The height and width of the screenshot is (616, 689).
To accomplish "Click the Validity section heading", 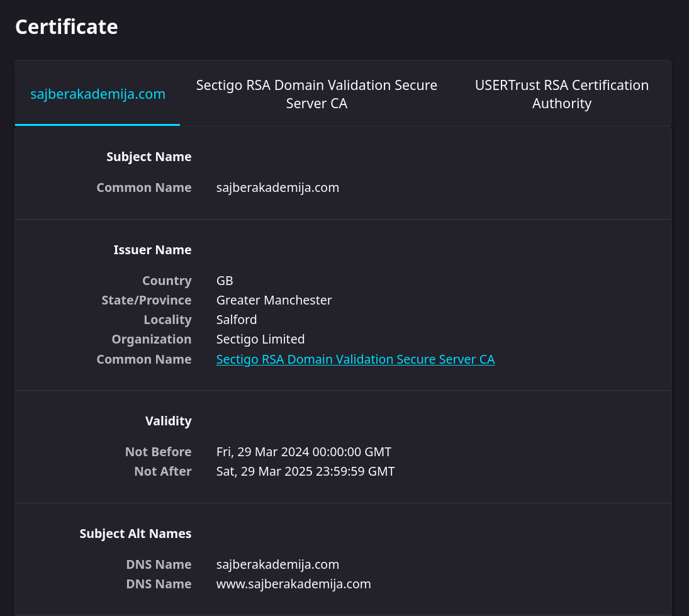I will pos(168,421).
